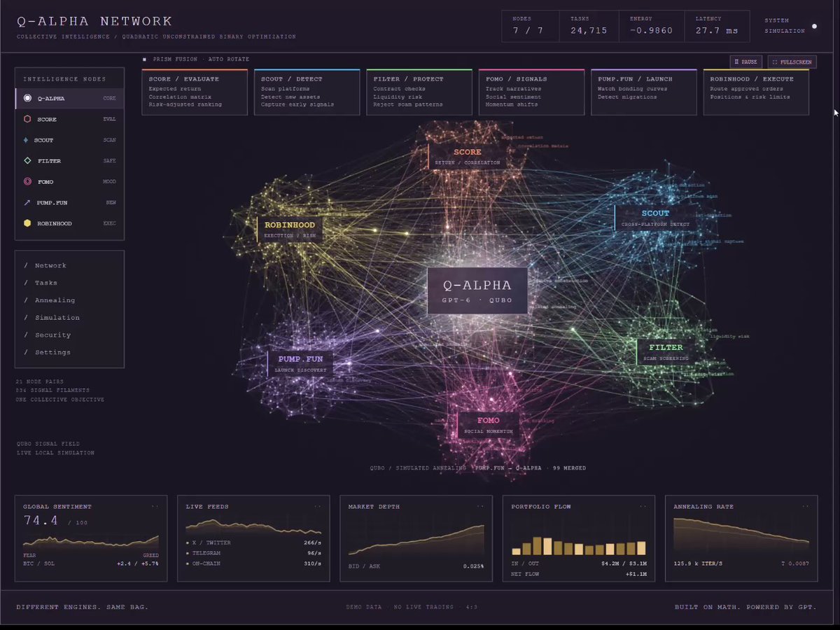Select the FOMO / Signals card

coord(531,92)
